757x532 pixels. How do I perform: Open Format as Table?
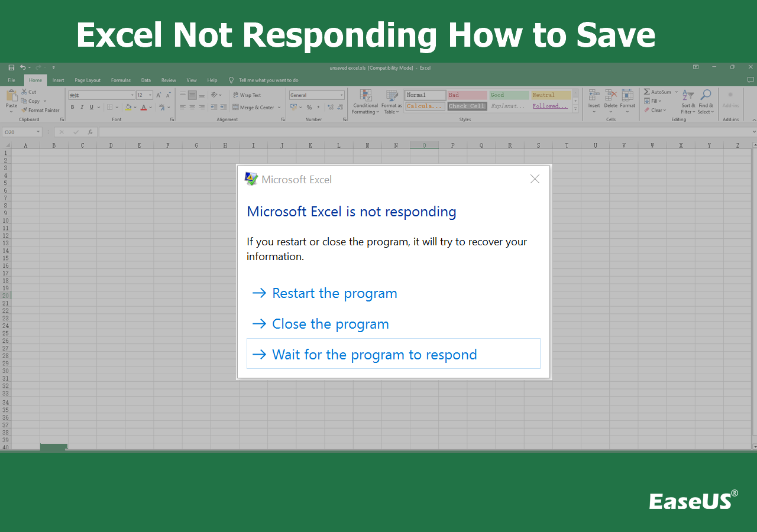[392, 102]
